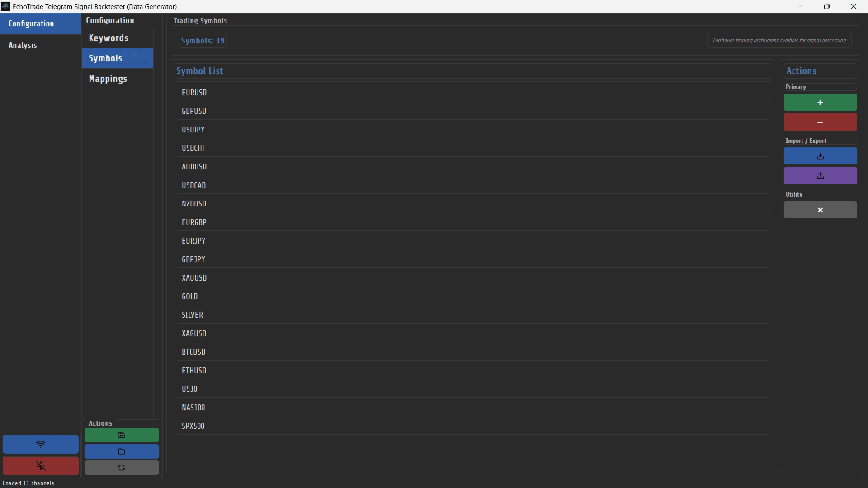Open the Keywords configuration section
This screenshot has height=488, width=868.
coord(118,38)
